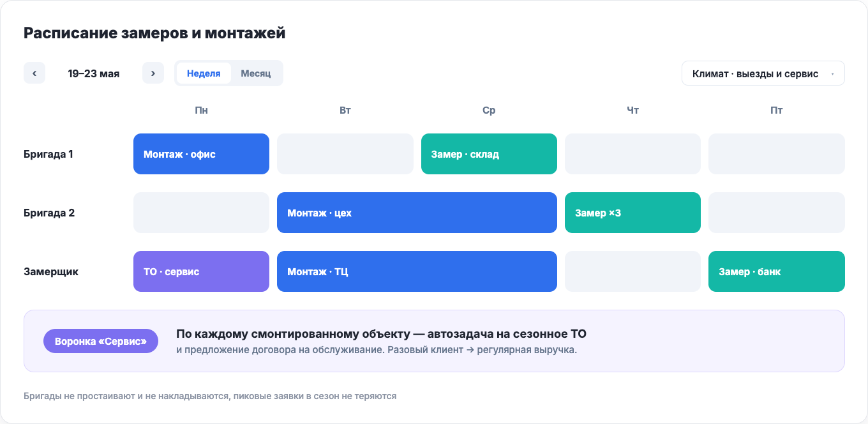Click the Воронка «Сервис» pill
Viewport: 868px width, 424px height.
point(101,341)
